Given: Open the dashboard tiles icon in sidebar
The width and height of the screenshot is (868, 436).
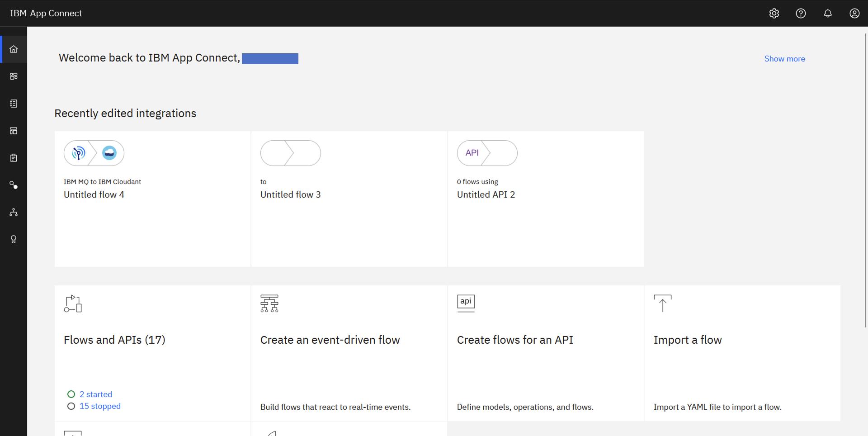Looking at the screenshot, I should coord(14,76).
